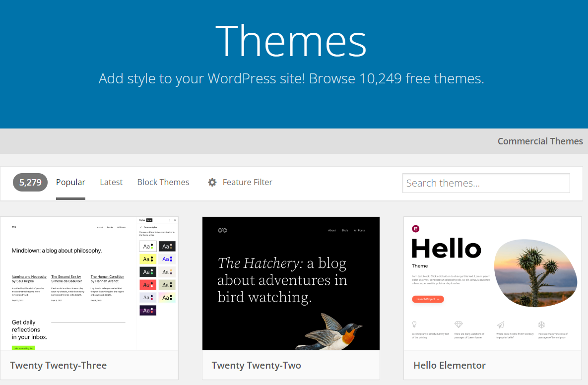588x385 pixels.
Task: Open the Commercial Themes link
Action: point(540,141)
